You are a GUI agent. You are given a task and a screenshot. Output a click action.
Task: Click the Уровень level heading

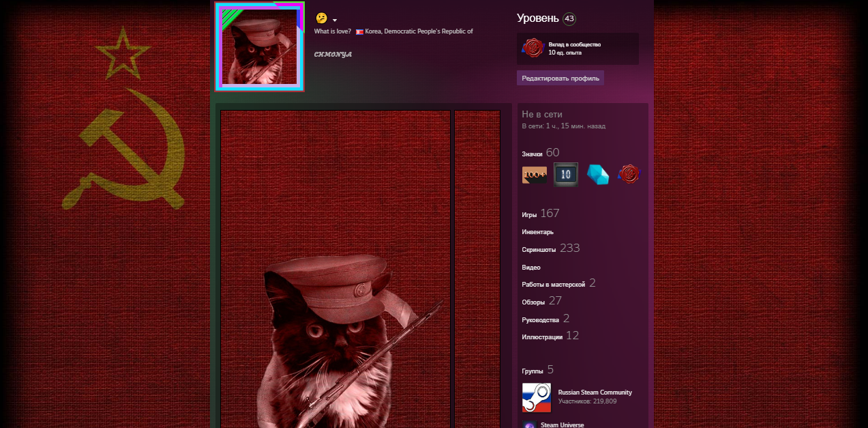click(x=537, y=18)
